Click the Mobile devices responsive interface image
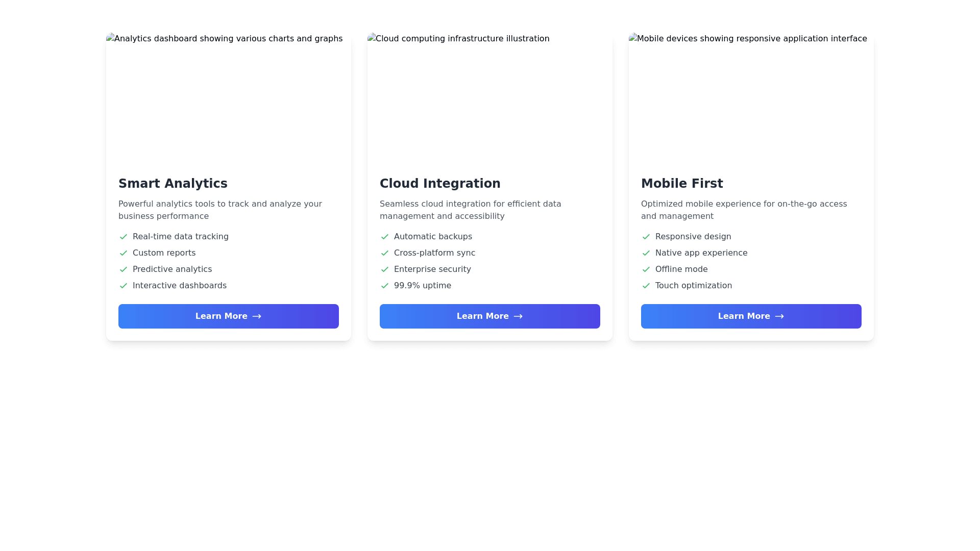Screen dimensions: 980x551 point(751,98)
